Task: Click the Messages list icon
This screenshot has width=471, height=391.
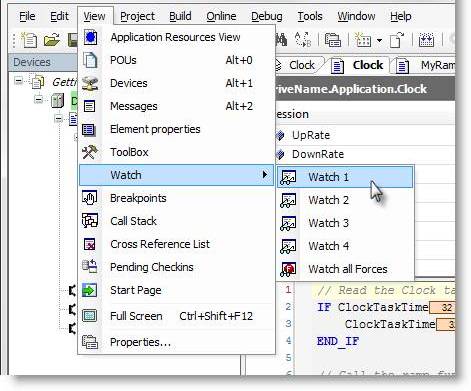Action: [x=89, y=106]
